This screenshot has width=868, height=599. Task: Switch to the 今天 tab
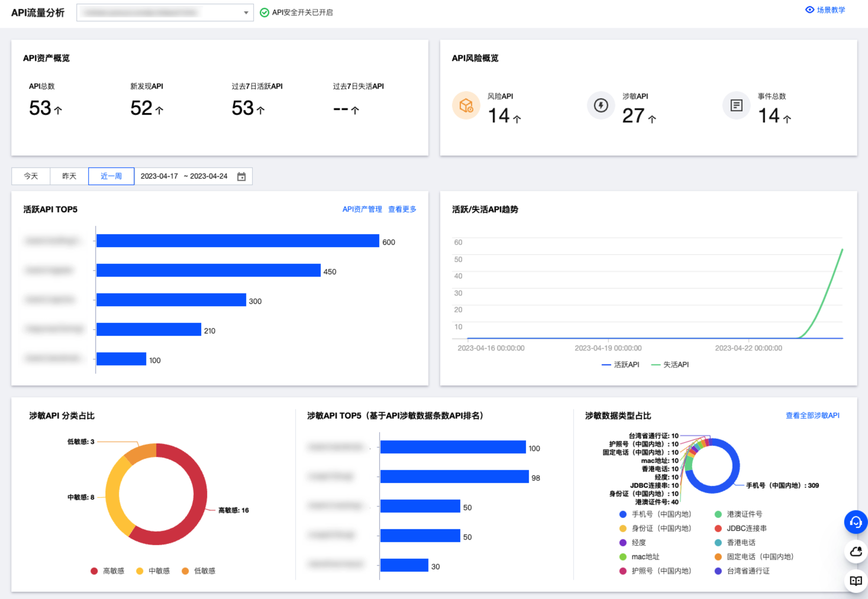pyautogui.click(x=31, y=176)
